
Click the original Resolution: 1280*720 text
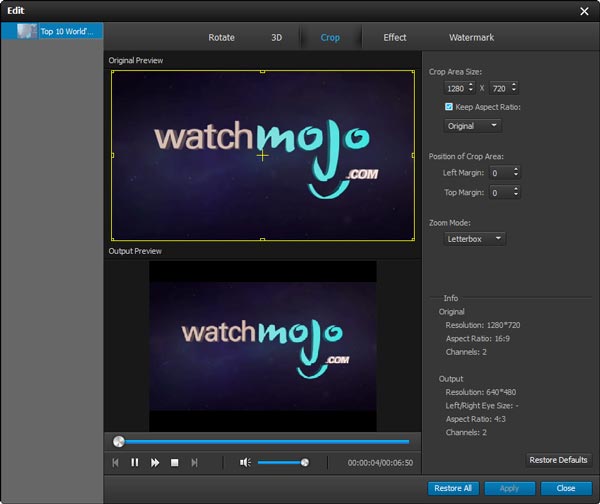tap(483, 325)
